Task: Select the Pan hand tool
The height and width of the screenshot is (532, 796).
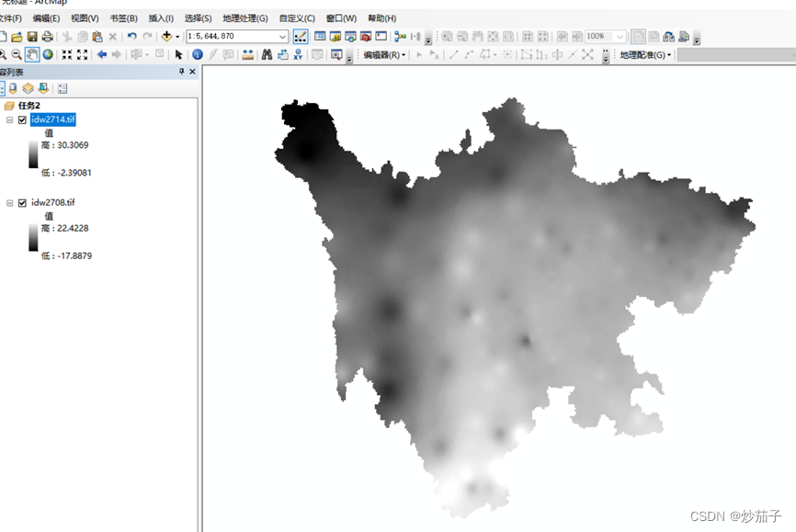Action: pyautogui.click(x=32, y=55)
